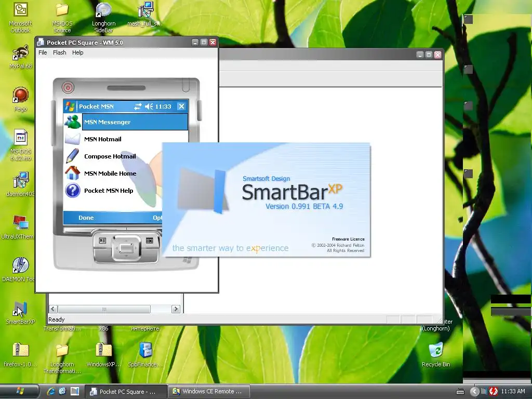532x399 pixels.
Task: Switch to Windows CE Remote taskbar button
Action: 209,392
